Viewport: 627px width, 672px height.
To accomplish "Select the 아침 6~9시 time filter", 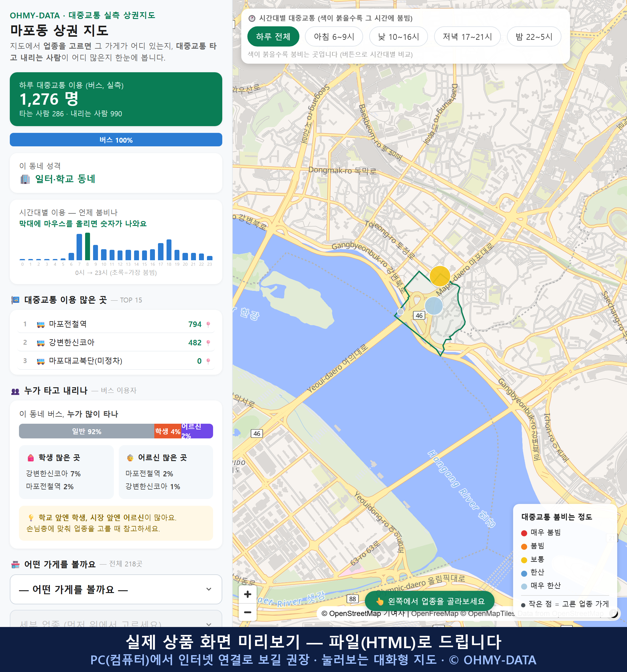I will [x=334, y=36].
